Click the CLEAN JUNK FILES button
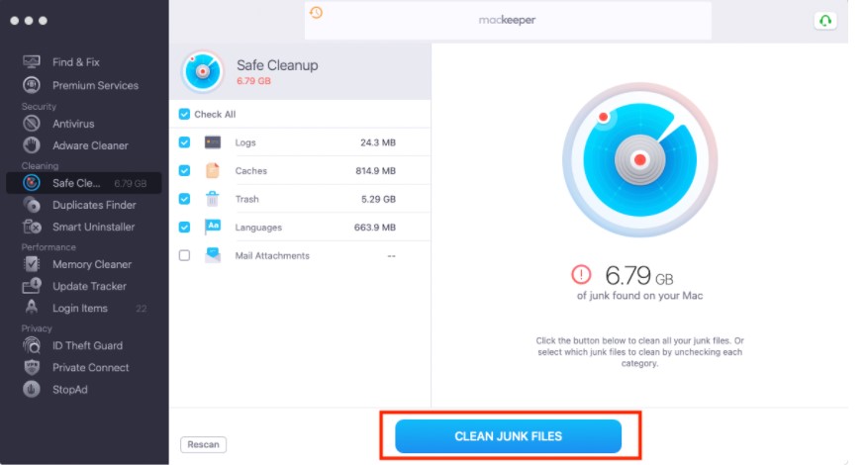 [508, 436]
